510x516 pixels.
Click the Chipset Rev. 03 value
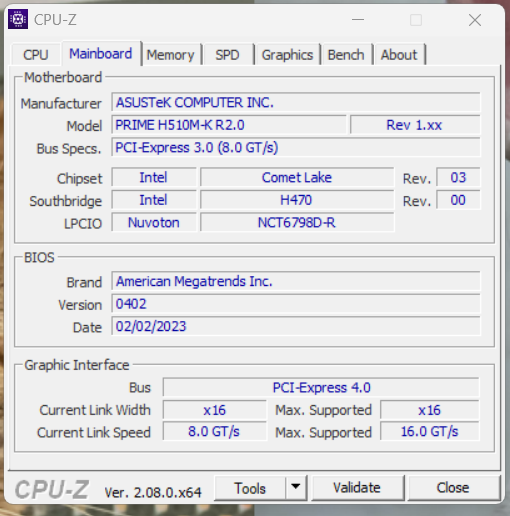pyautogui.click(x=458, y=177)
